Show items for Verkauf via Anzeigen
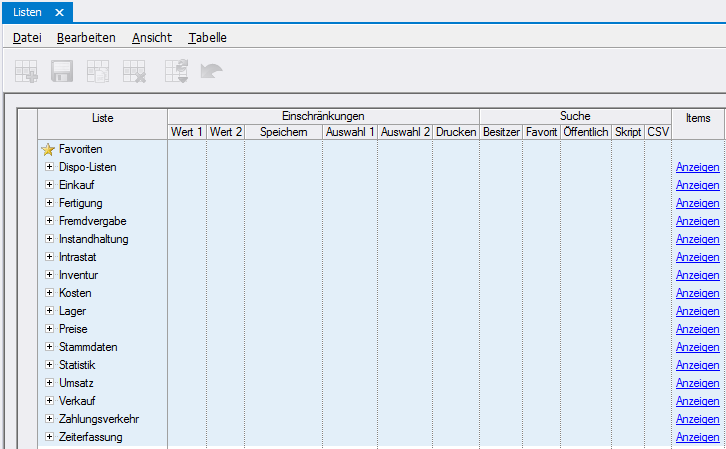Viewport: 726px width, 449px height. tap(697, 402)
